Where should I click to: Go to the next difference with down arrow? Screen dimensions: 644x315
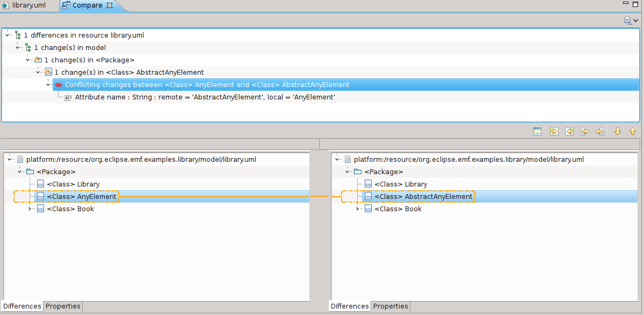617,132
